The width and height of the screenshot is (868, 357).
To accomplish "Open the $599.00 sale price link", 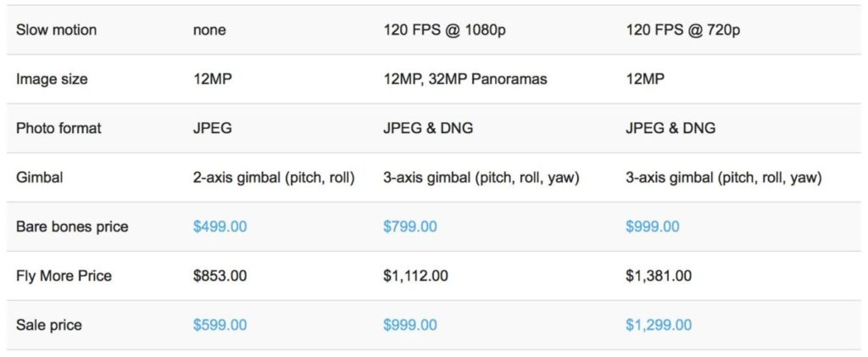I will [220, 325].
